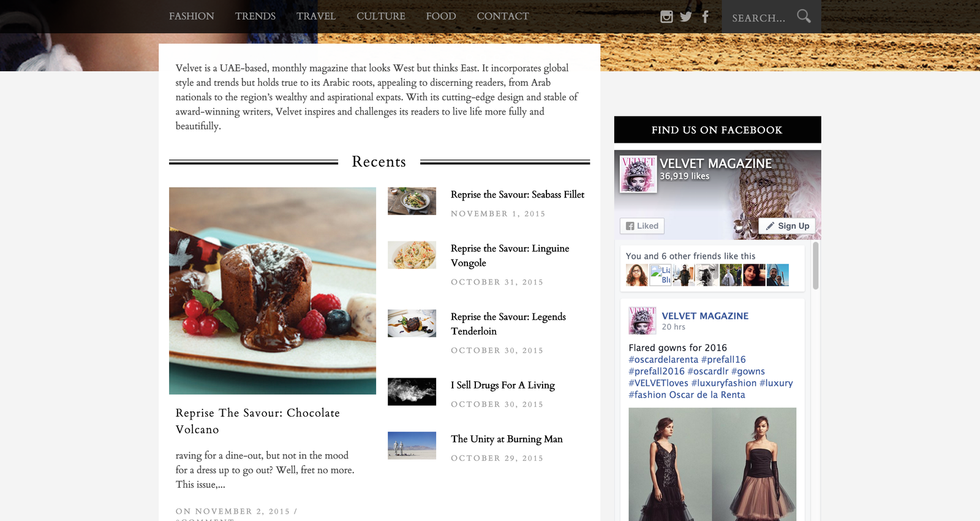Click the magnifying glass search icon
Screen dimensions: 980x521
804,17
